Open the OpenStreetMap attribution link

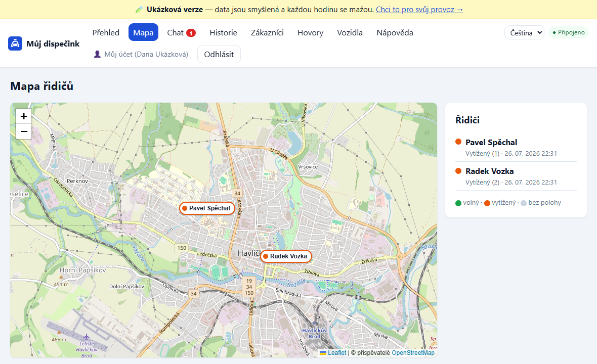[x=413, y=352]
